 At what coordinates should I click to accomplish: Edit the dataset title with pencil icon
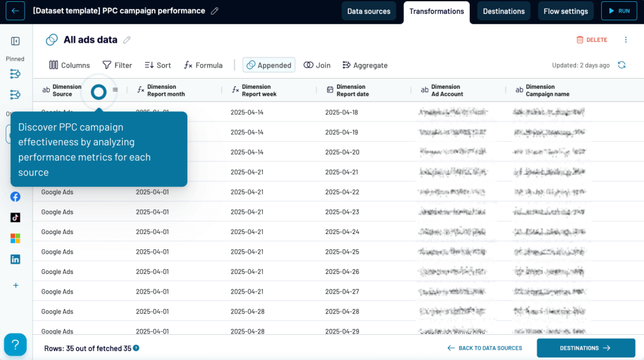point(215,11)
